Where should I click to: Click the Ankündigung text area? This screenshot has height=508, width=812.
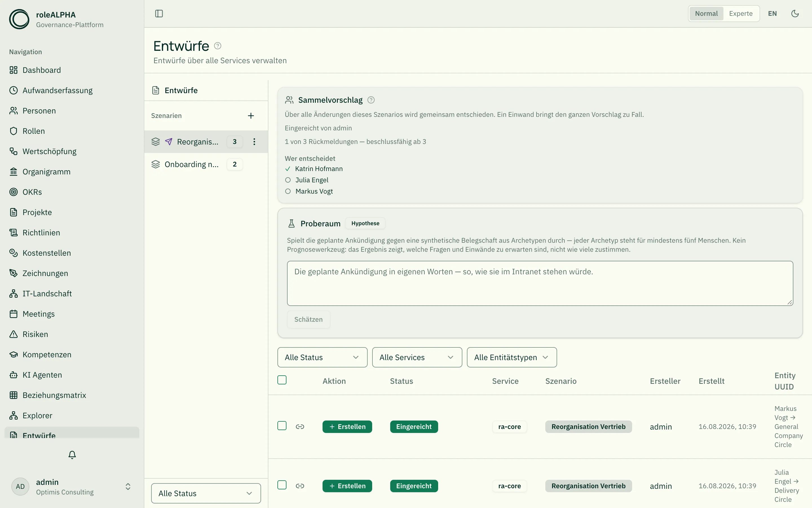(540, 283)
